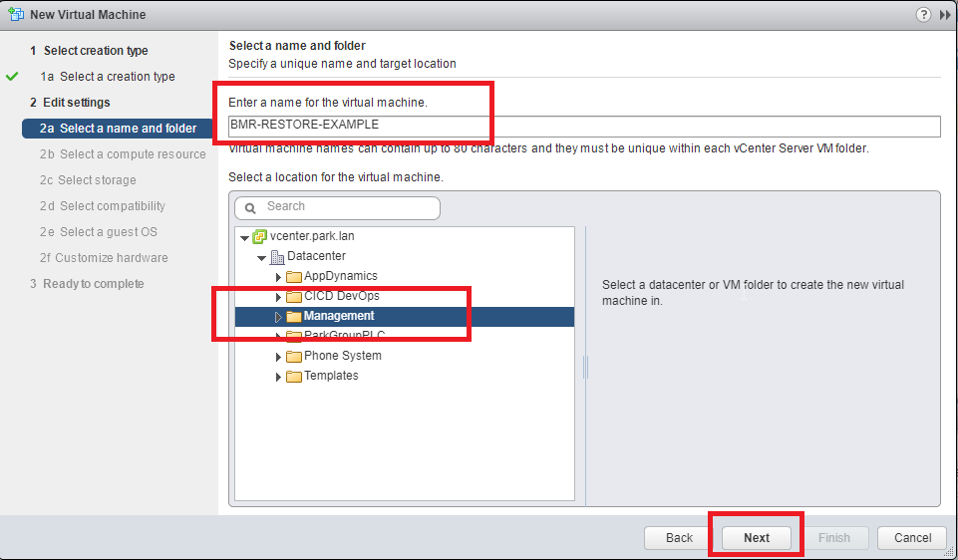Click the Templates folder icon
This screenshot has height=560, width=958.
click(x=294, y=377)
